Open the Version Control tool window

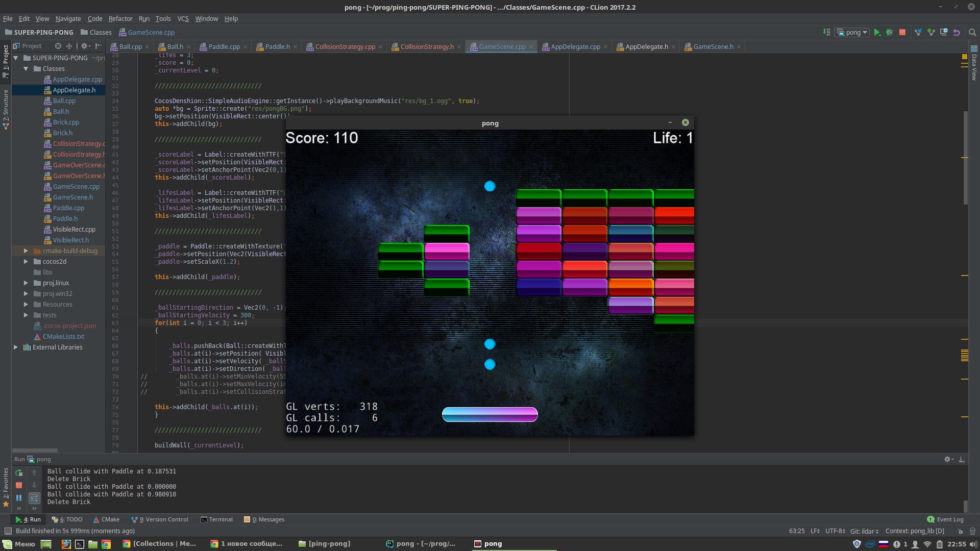click(160, 519)
